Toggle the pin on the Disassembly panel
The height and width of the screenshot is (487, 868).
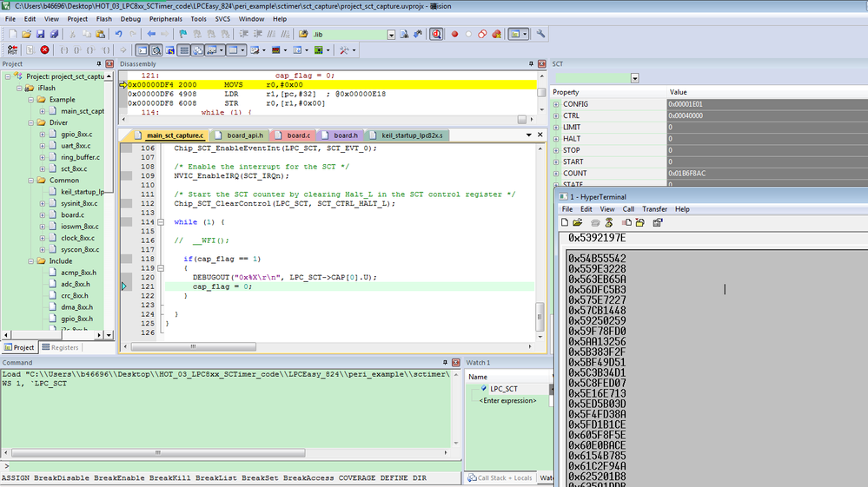(531, 64)
